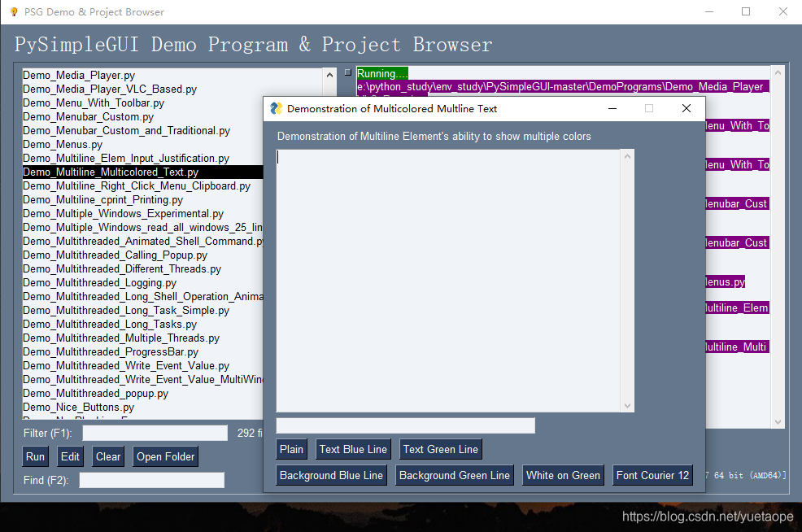Select Demo_Multithreaded_Write_Event_Value.py

[126, 365]
